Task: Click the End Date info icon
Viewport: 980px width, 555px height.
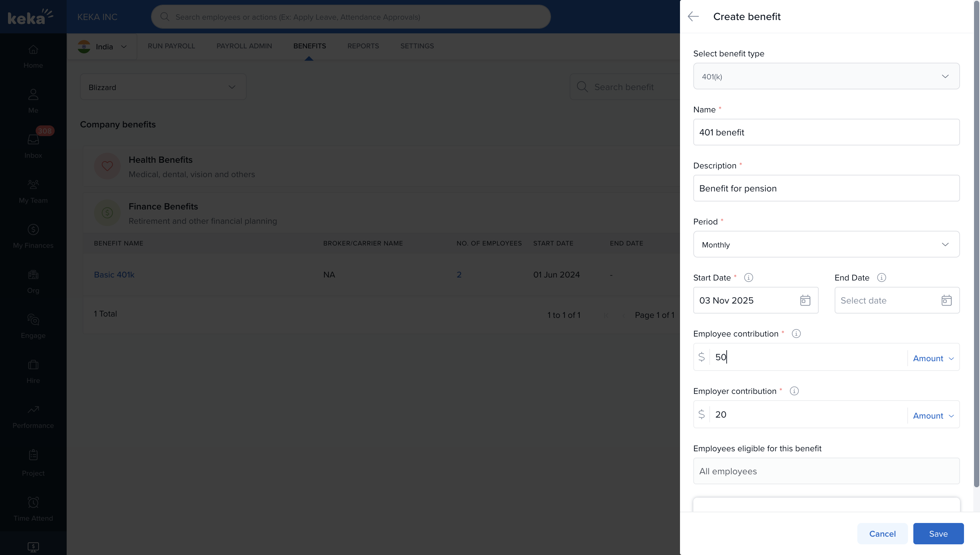Action: pos(881,277)
